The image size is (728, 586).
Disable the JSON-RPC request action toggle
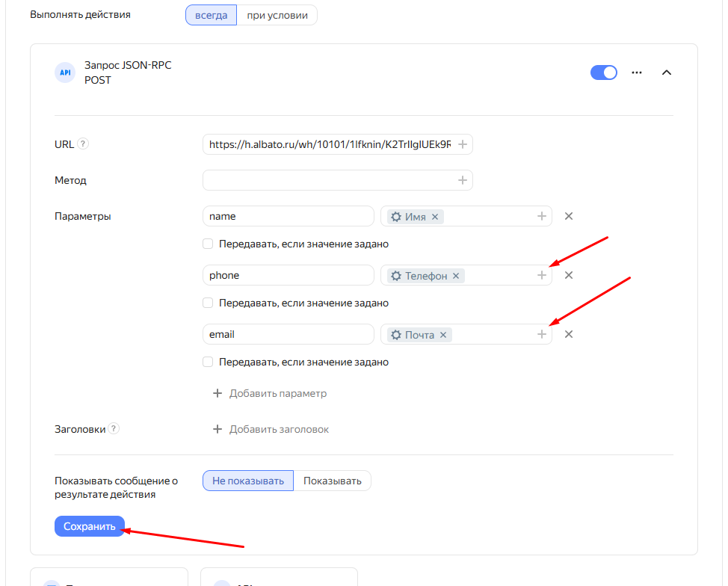[x=604, y=73]
